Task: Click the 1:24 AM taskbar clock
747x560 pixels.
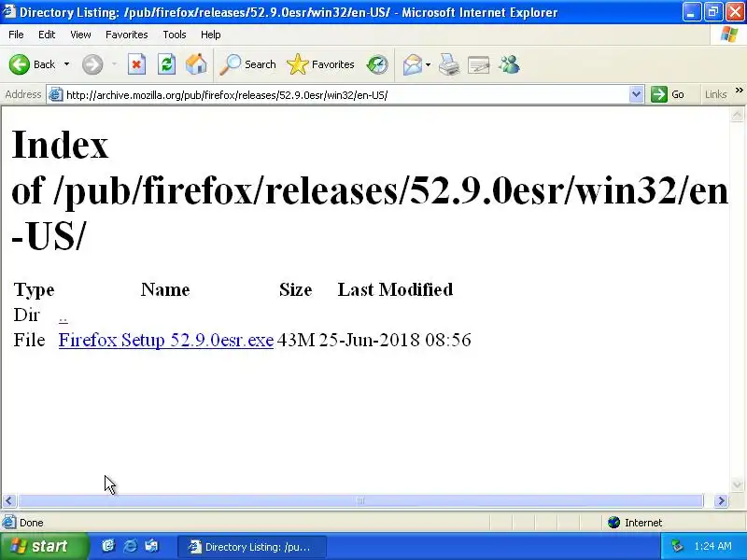Action: (712, 546)
